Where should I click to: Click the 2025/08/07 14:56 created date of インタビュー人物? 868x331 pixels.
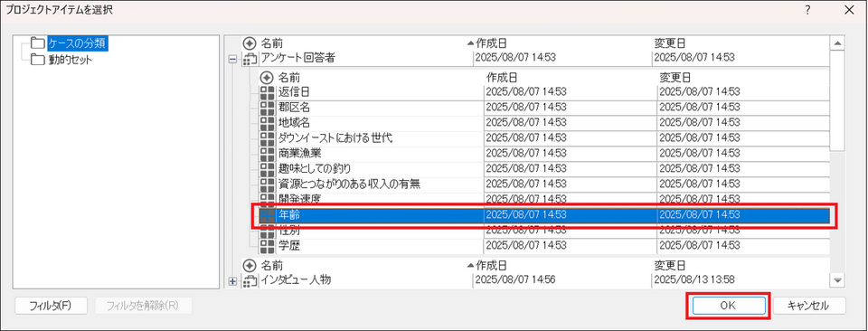click(515, 280)
